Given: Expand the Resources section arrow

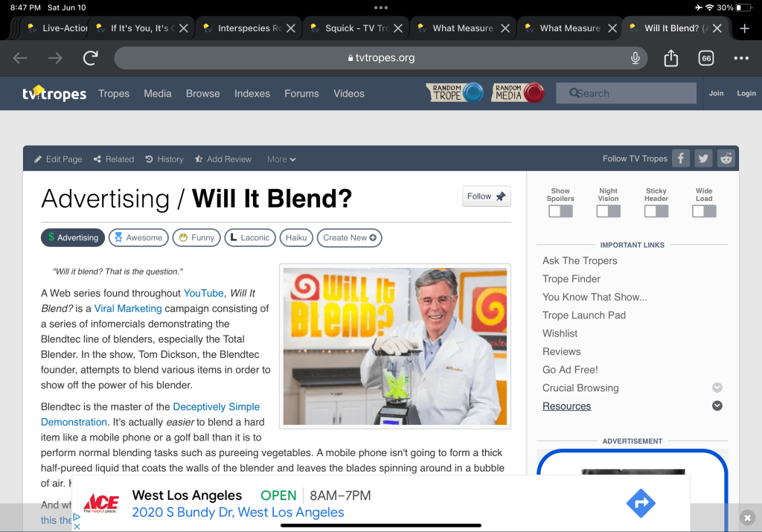Looking at the screenshot, I should 717,406.
